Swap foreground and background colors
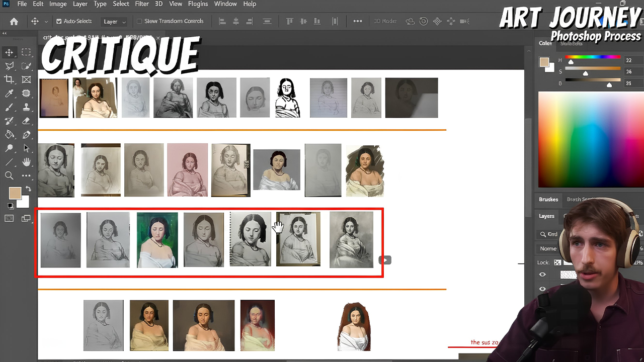This screenshot has height=362, width=644. (x=28, y=189)
